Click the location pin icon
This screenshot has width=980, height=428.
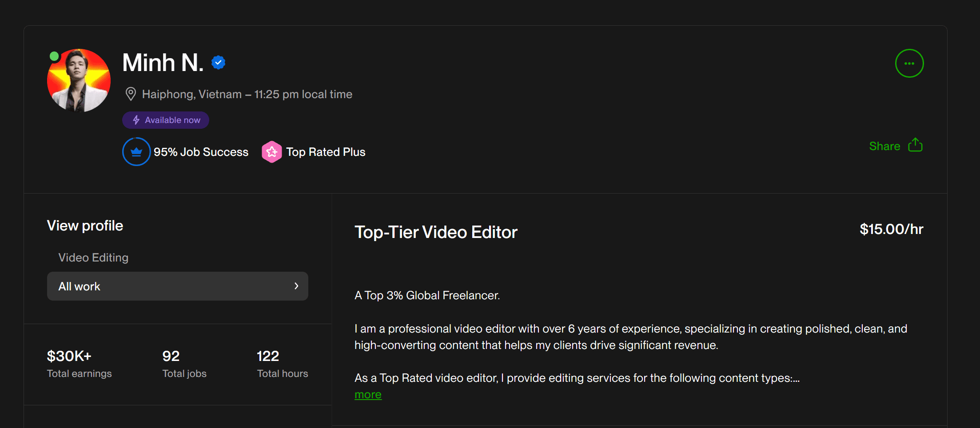click(x=131, y=94)
